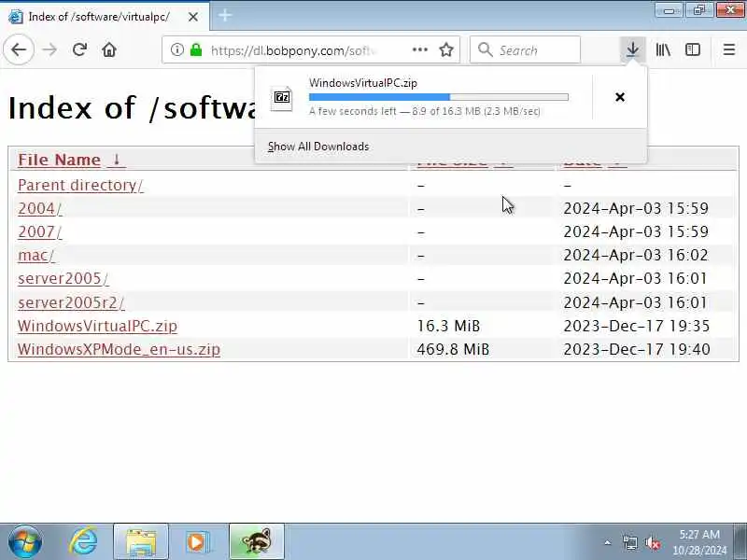Click the 7z file icon in downloads

pos(282,98)
